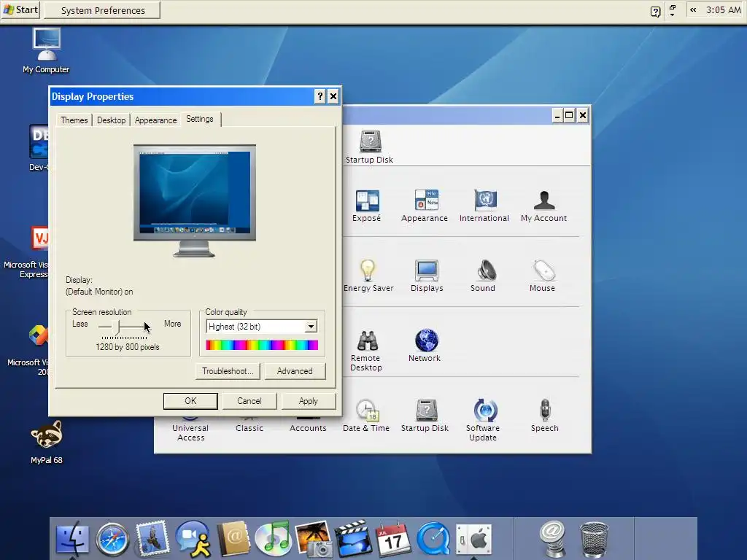Open Displays preference pane
The height and width of the screenshot is (560, 747).
[x=427, y=276]
